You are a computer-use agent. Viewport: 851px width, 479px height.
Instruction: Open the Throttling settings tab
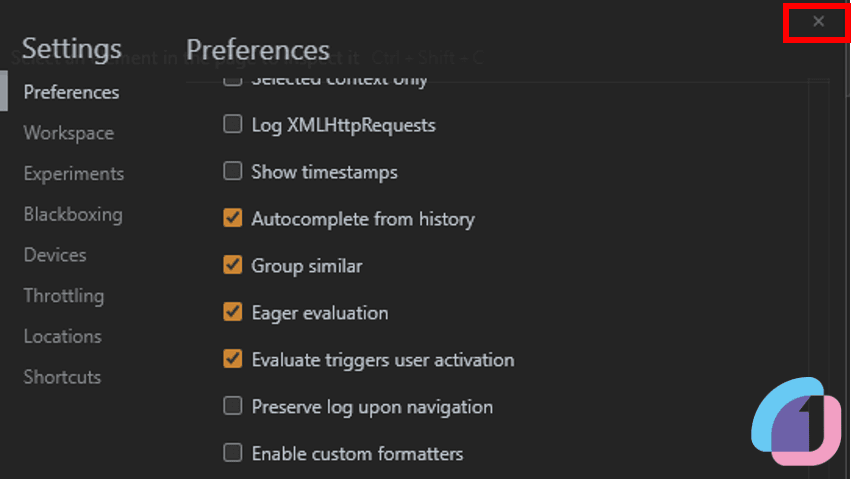[64, 296]
